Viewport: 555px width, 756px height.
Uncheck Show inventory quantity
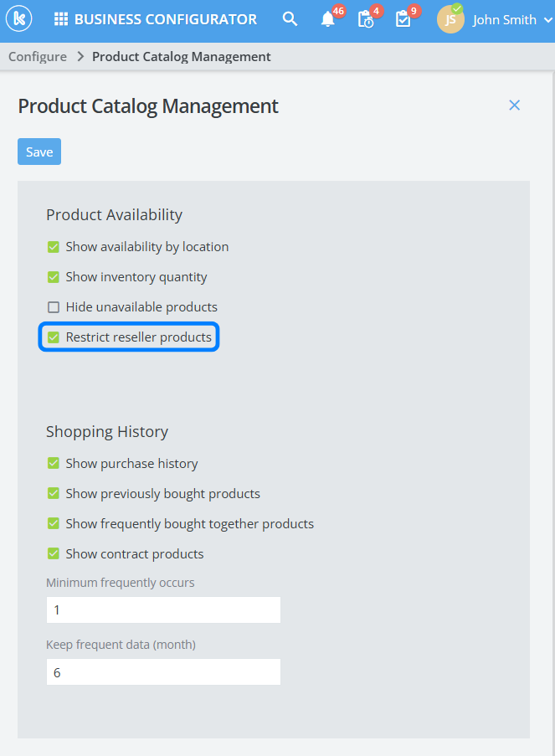tap(54, 277)
